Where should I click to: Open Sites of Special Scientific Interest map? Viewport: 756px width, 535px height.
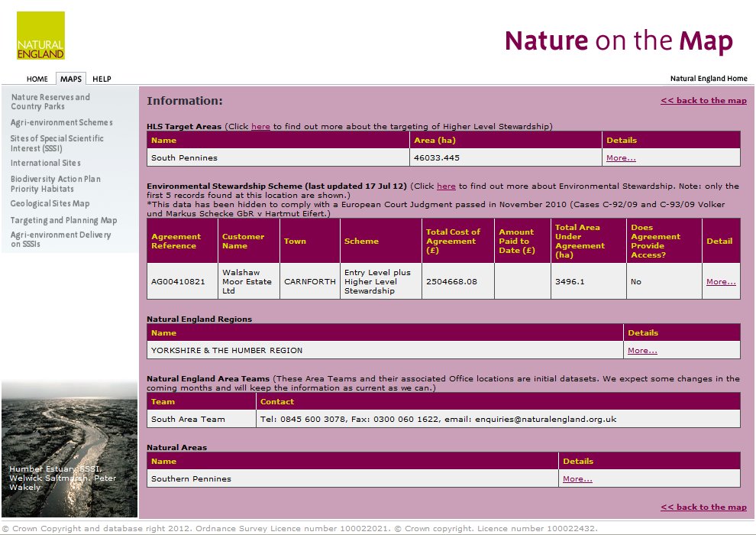pyautogui.click(x=57, y=143)
